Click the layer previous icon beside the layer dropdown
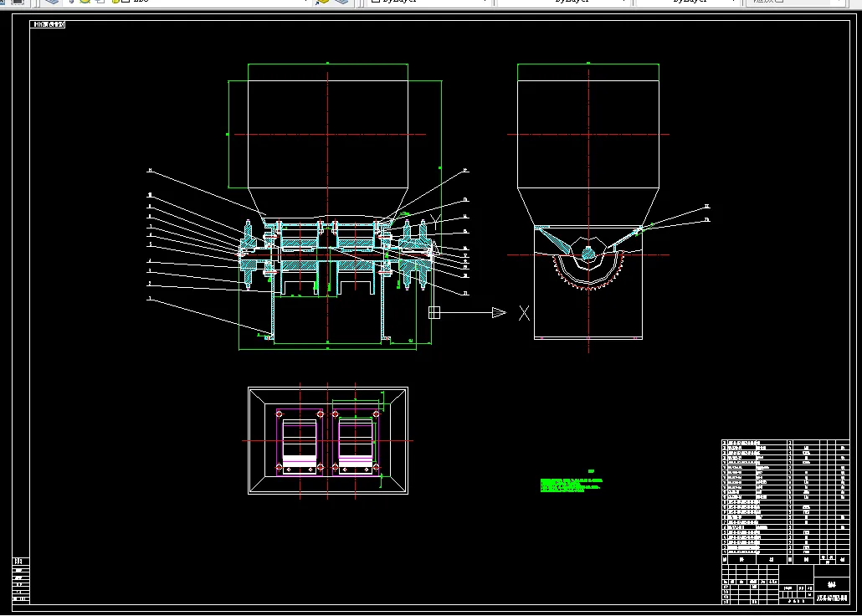 342,2
